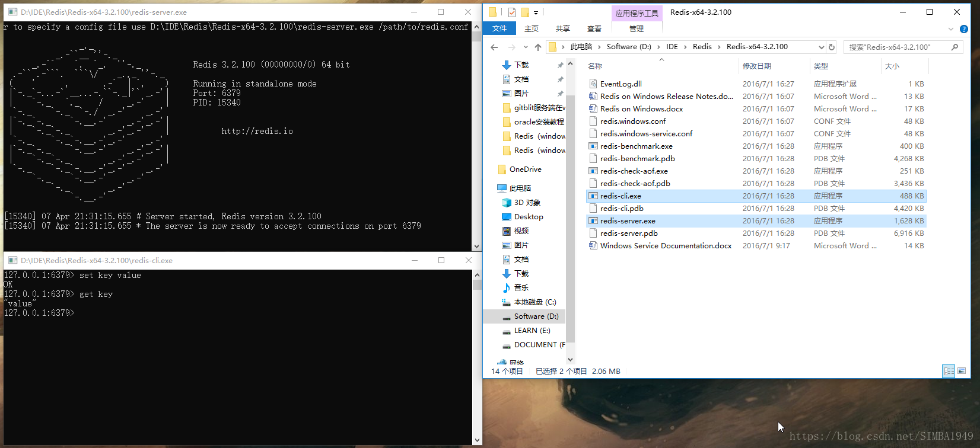Click up arrow of redis-server console scrollbar
Screen dimensions: 980x448
tap(477, 27)
